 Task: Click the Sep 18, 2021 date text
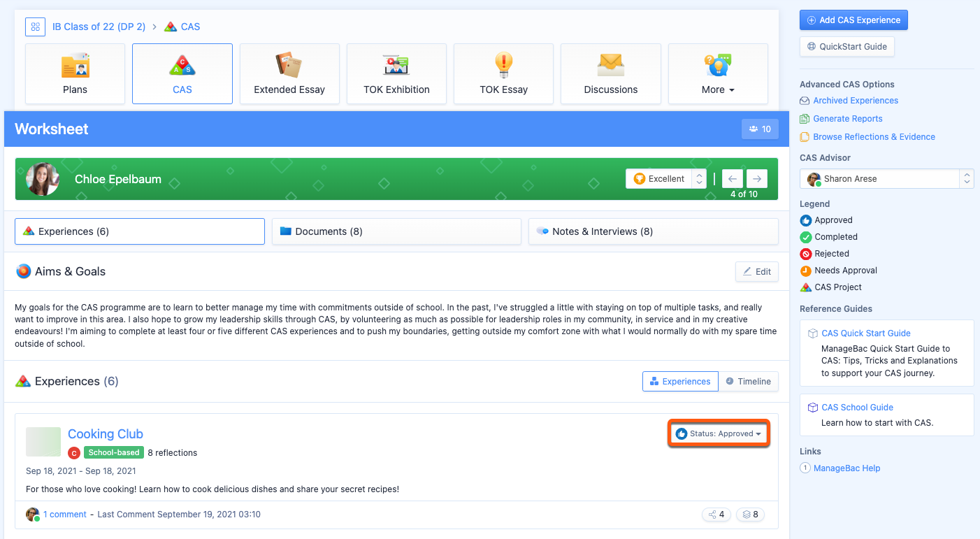pos(81,471)
